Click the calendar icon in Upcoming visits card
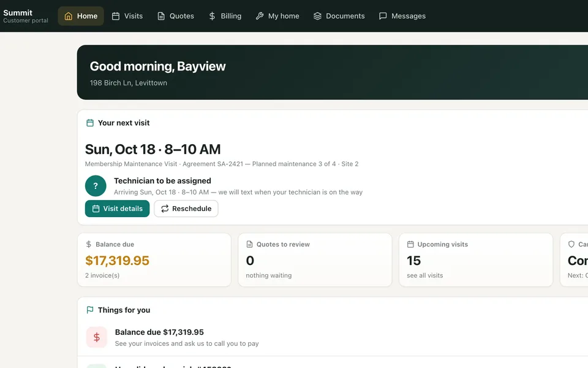Viewport: 588px width, 368px height. tap(410, 244)
